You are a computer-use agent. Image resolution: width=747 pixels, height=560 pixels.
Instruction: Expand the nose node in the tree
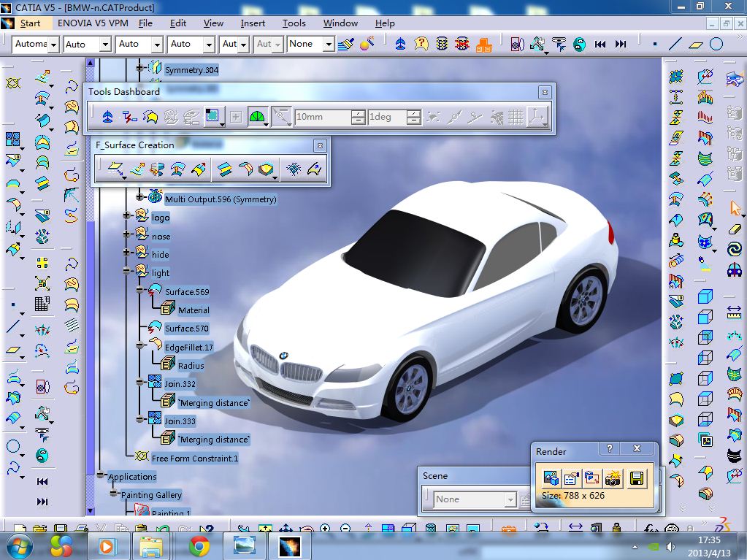coord(127,234)
